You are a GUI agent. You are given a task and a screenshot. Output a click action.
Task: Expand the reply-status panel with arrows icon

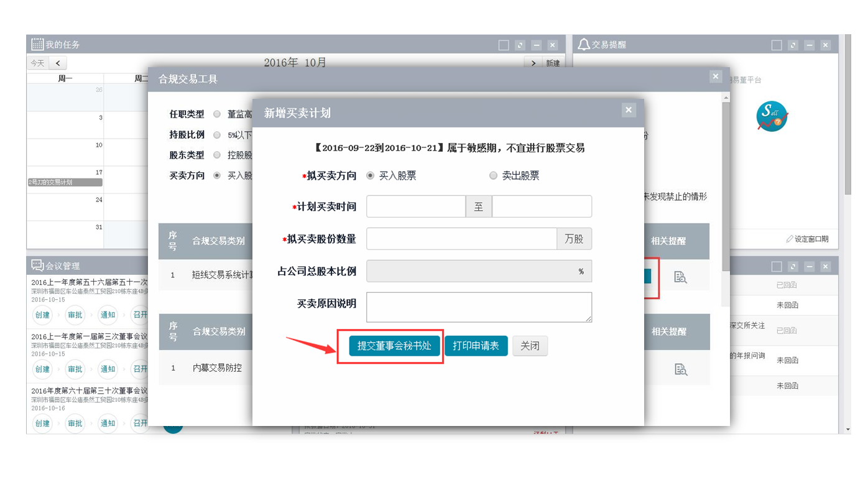[x=793, y=266]
